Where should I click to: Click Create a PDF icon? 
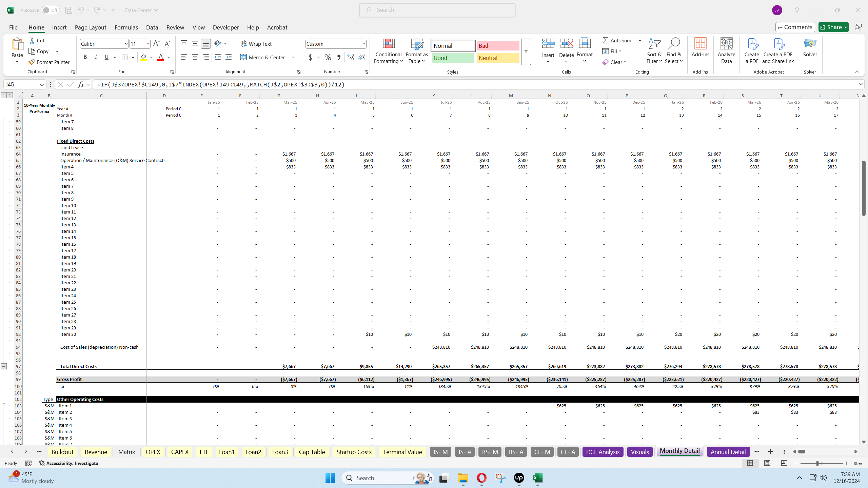(x=752, y=51)
